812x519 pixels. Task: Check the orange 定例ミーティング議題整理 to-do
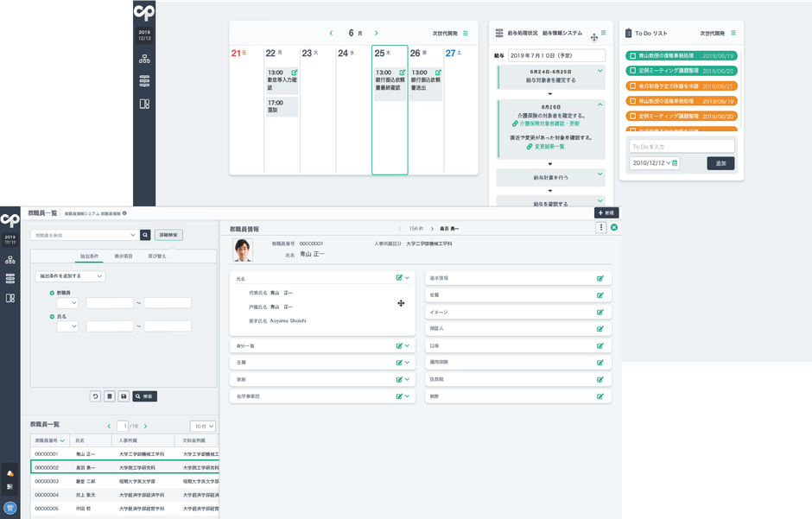coord(633,117)
